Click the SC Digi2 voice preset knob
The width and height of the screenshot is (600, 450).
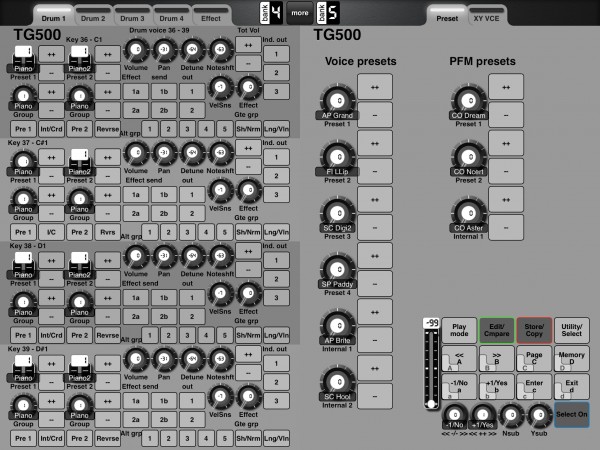pos(337,213)
